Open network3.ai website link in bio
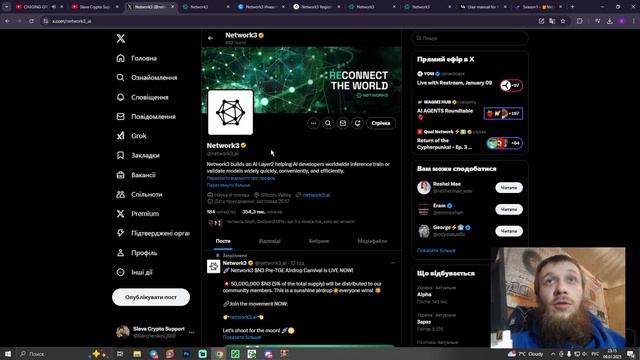Viewport: 640px width, 360px height. tap(316, 195)
